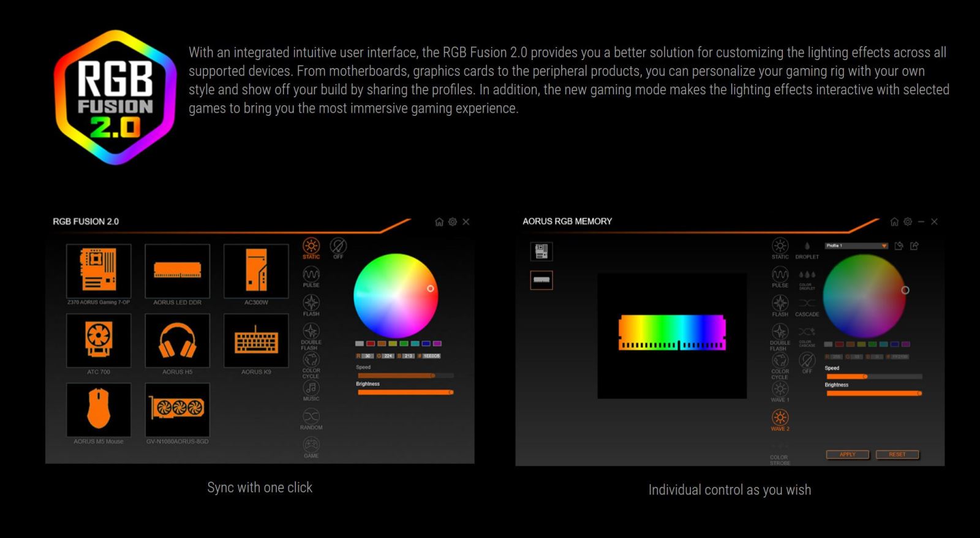Pick the green swatch in AORUS RGB Memory
Viewport: 980px width, 538px height.
point(873,344)
